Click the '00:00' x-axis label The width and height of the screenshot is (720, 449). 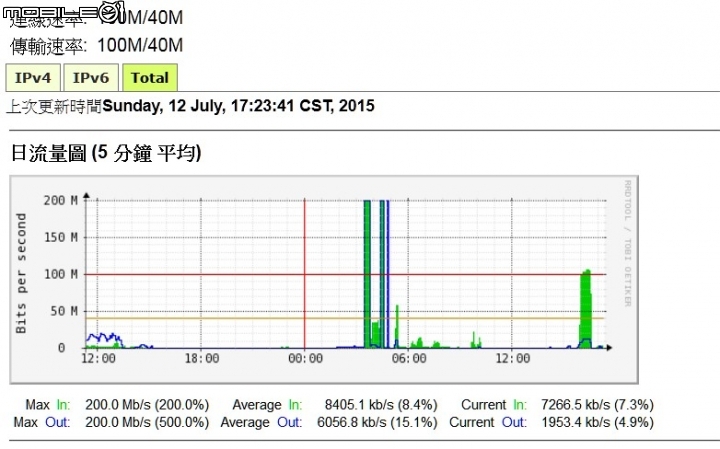[305, 359]
